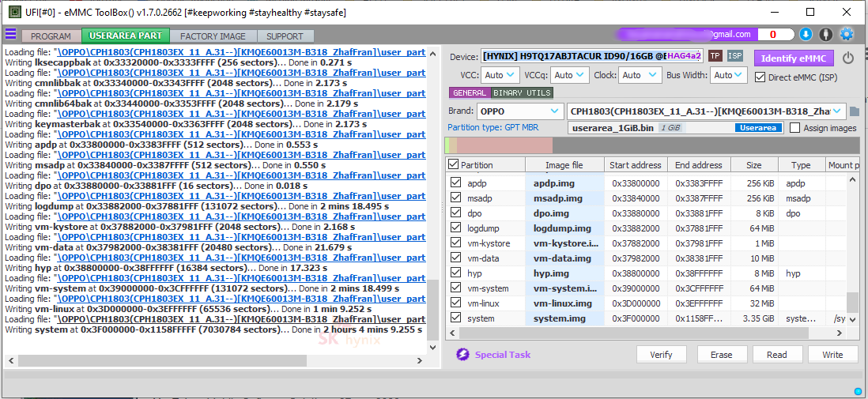This screenshot has width=868, height=399.
Task: Toggle Direct eMMC (ISP) checkbox
Action: pos(760,77)
